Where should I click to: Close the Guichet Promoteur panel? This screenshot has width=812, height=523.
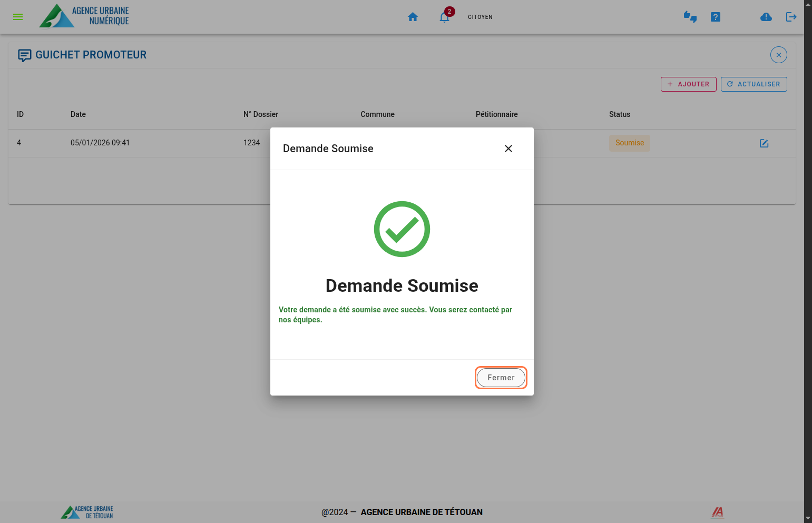[778, 55]
